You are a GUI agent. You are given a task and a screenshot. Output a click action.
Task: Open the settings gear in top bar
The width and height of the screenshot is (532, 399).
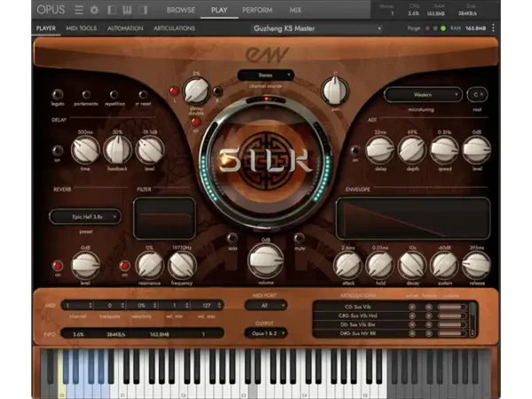click(94, 10)
